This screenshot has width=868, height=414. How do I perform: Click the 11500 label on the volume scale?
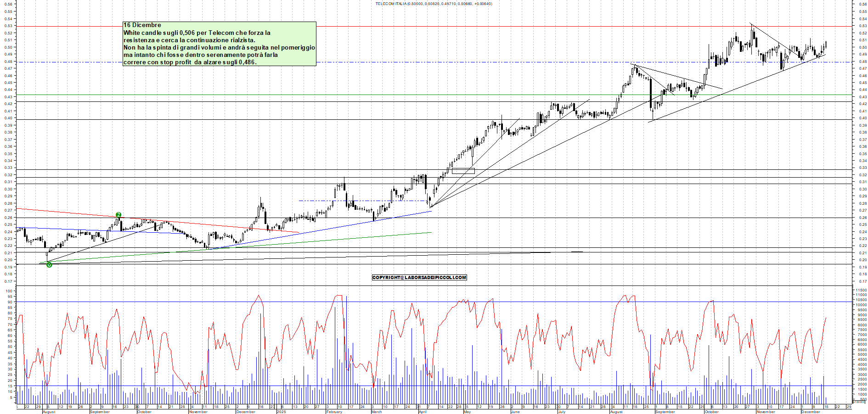coord(860,291)
